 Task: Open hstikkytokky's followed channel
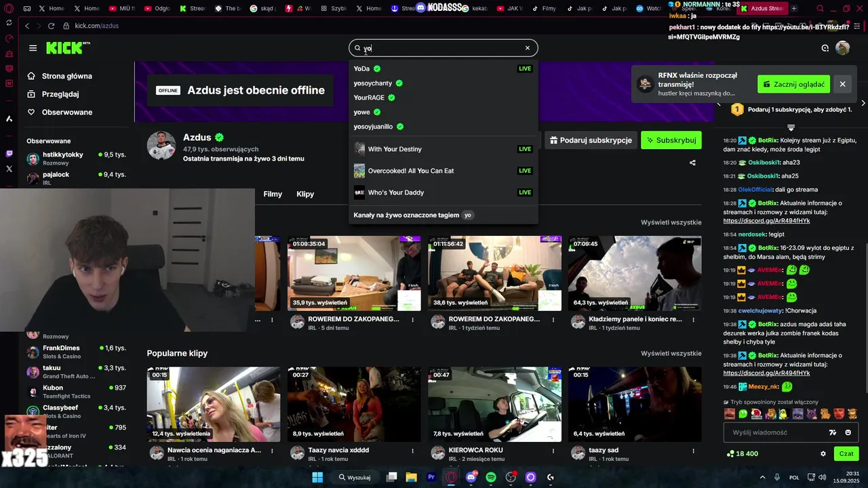click(76, 159)
